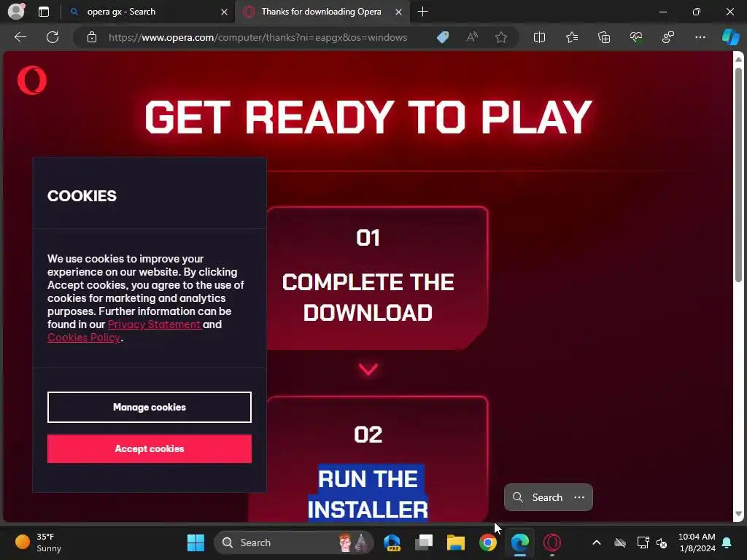Image resolution: width=747 pixels, height=560 pixels.
Task: Click the Accept cookies button
Action: pyautogui.click(x=149, y=448)
